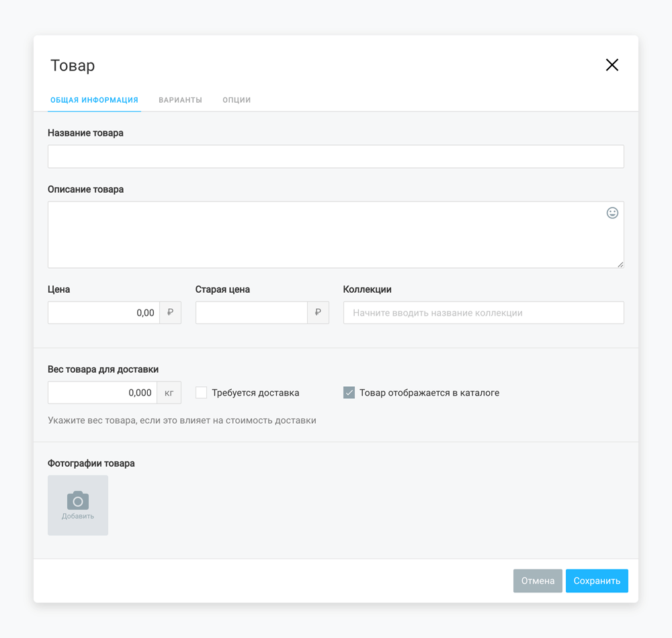
Task: Open the Коллекции autocomplete field
Action: (483, 312)
